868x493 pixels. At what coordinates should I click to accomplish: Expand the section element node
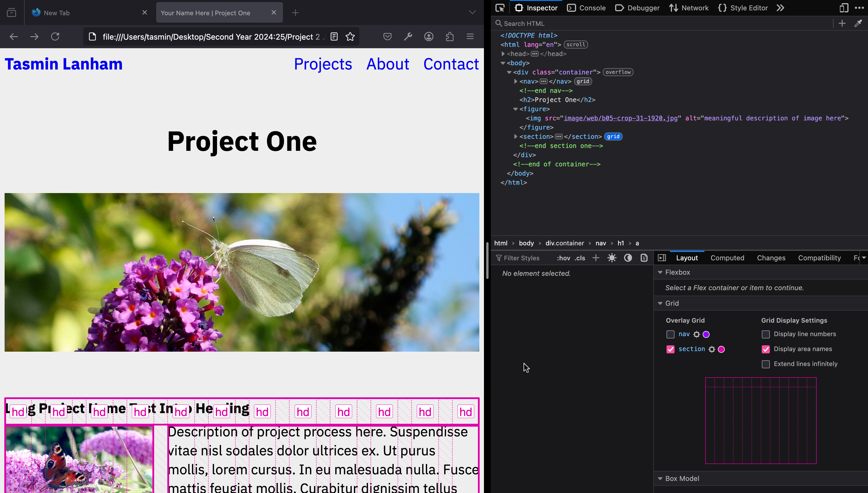[516, 136]
